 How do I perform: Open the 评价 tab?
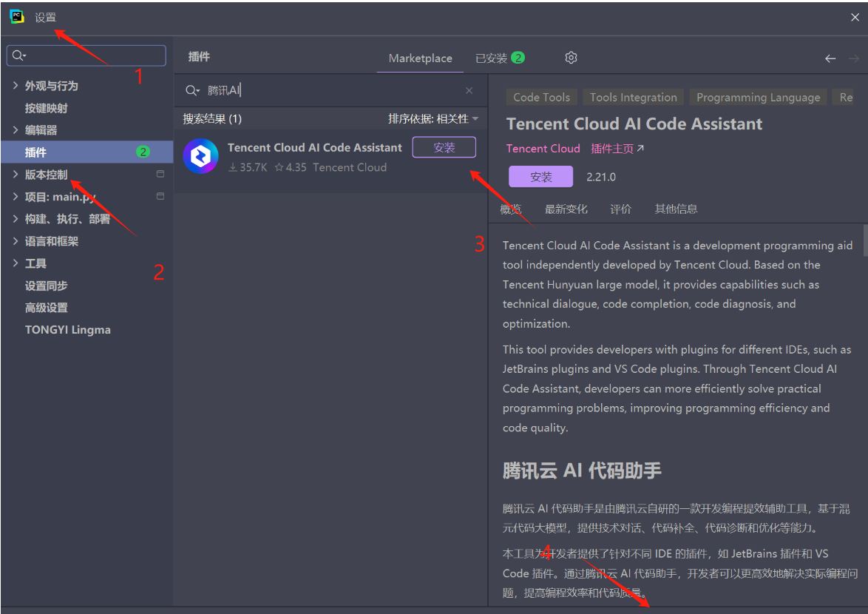pos(620,209)
